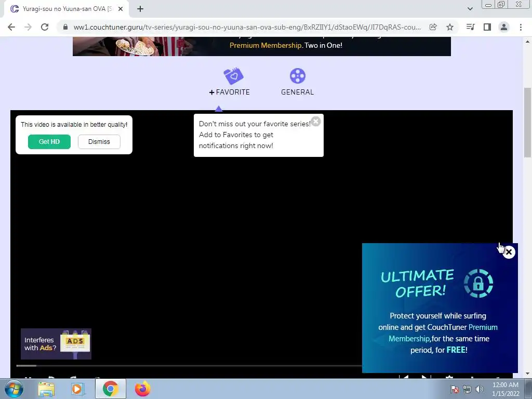
Task: Click the General film reel icon
Action: click(298, 76)
